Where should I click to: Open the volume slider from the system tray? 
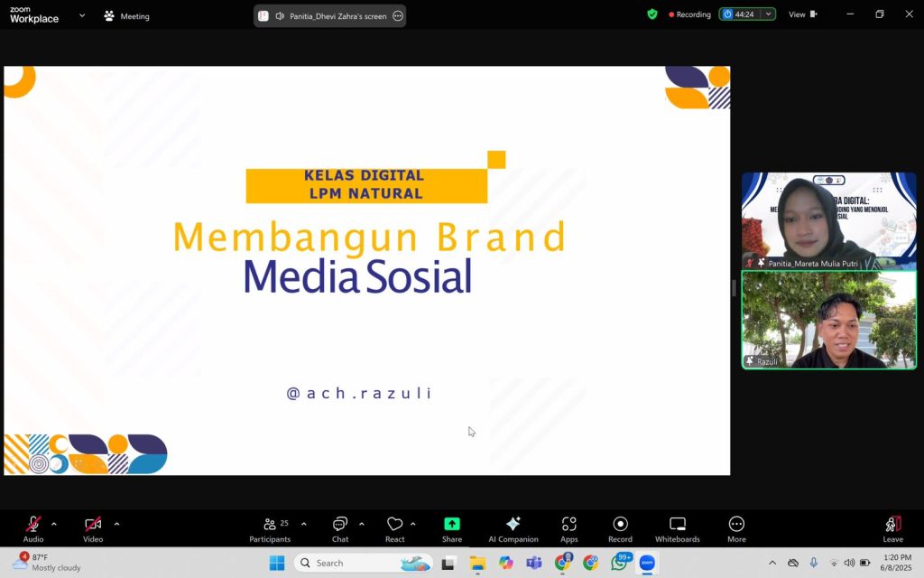849,563
